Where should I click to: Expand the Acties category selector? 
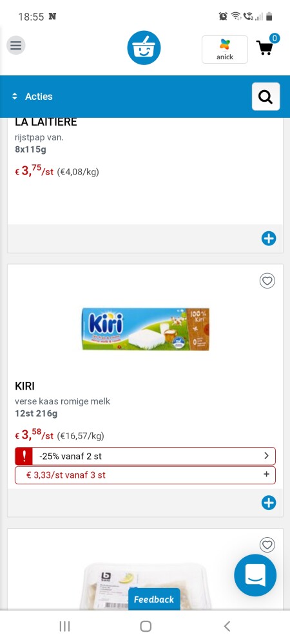(32, 97)
